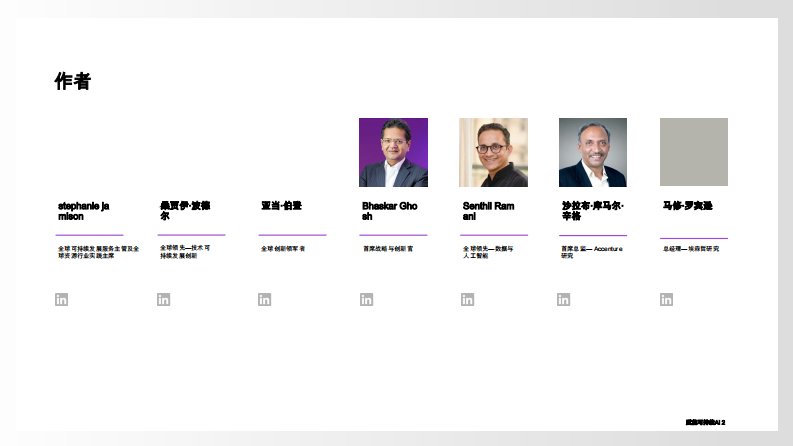Click LinkedIn icon under 桑贾伊·波德尔
The height and width of the screenshot is (446, 793).
(x=164, y=299)
